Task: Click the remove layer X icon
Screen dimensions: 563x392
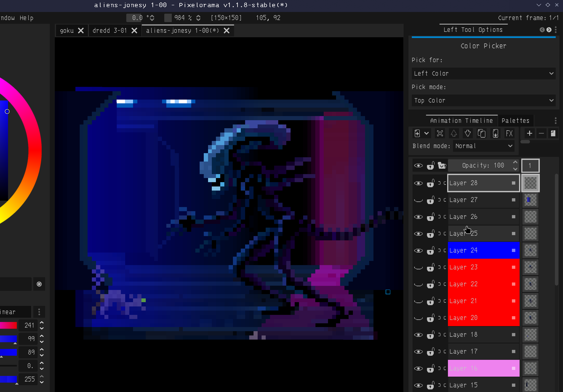Action: point(440,133)
